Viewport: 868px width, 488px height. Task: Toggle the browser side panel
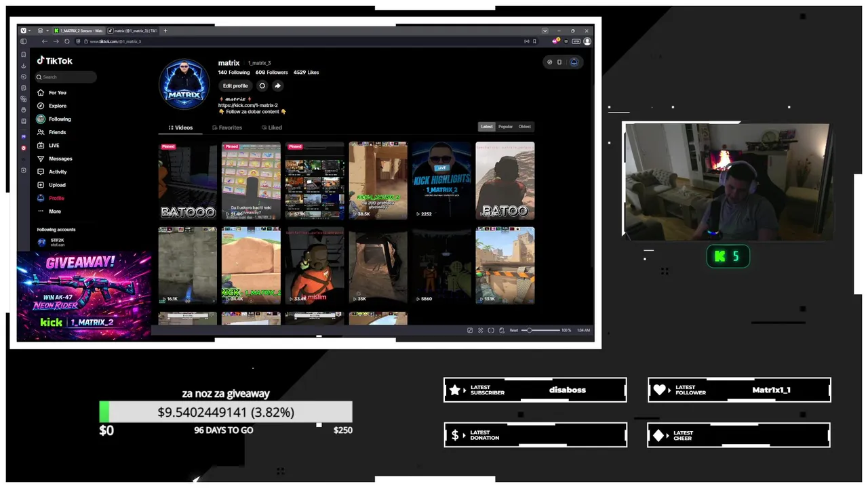pyautogui.click(x=24, y=41)
